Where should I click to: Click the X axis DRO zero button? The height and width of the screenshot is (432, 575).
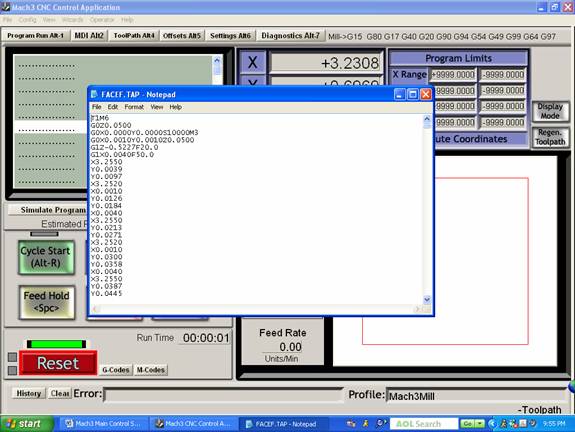[252, 62]
